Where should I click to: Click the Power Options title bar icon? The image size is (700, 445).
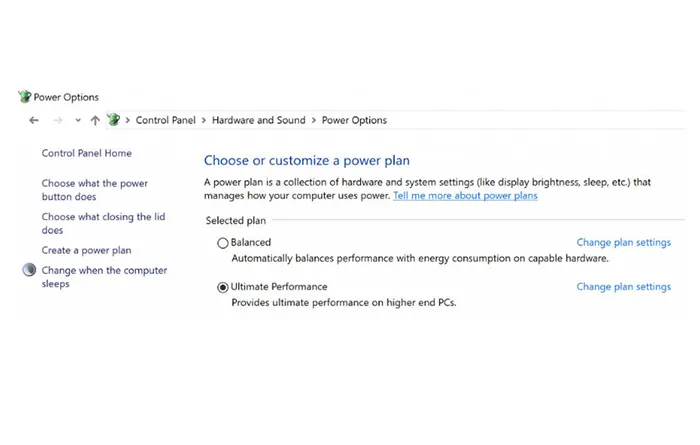pyautogui.click(x=25, y=97)
